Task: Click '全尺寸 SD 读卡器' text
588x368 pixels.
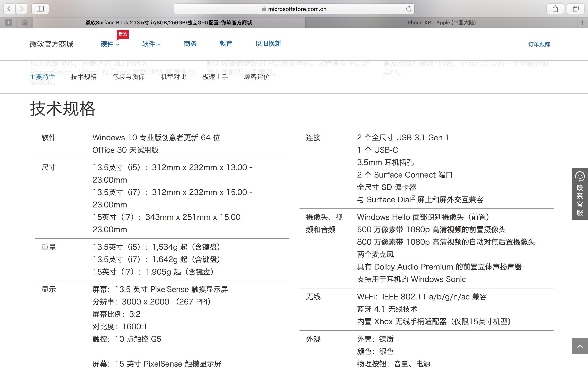Action: click(x=387, y=187)
